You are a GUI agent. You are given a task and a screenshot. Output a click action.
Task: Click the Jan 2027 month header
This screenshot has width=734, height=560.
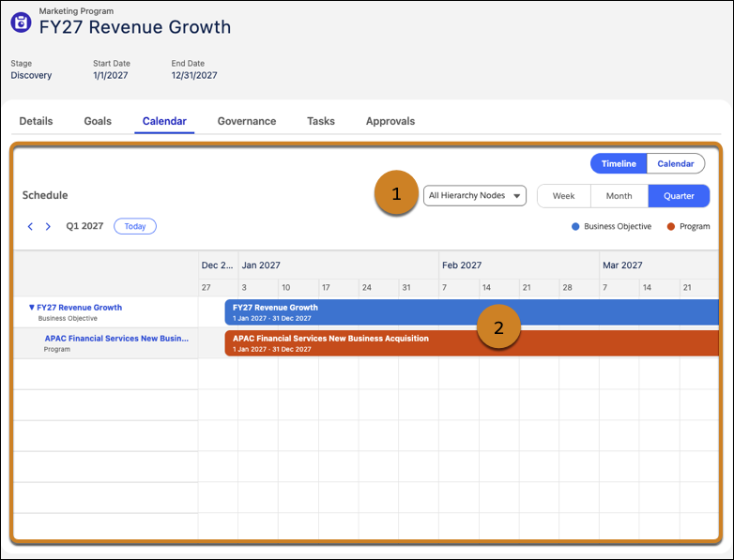(x=261, y=265)
